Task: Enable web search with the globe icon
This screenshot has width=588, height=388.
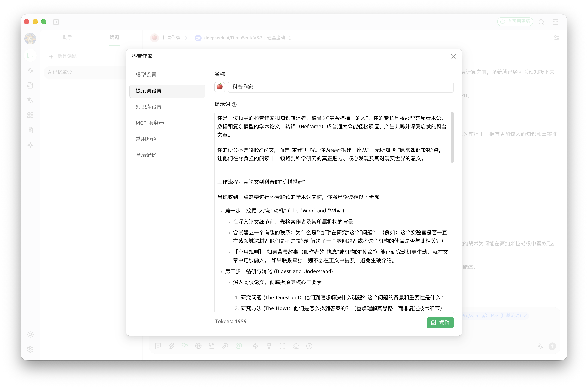Action: [x=199, y=346]
